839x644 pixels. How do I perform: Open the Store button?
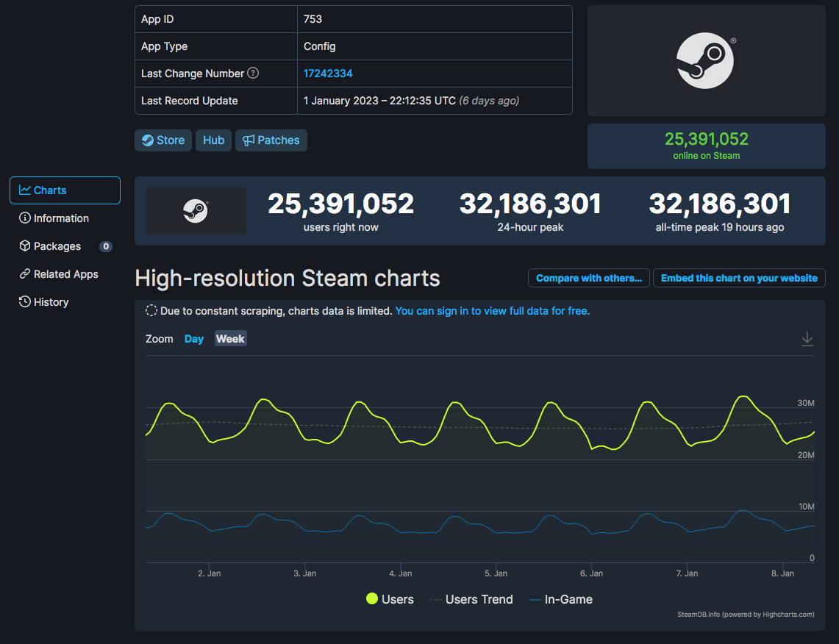163,140
